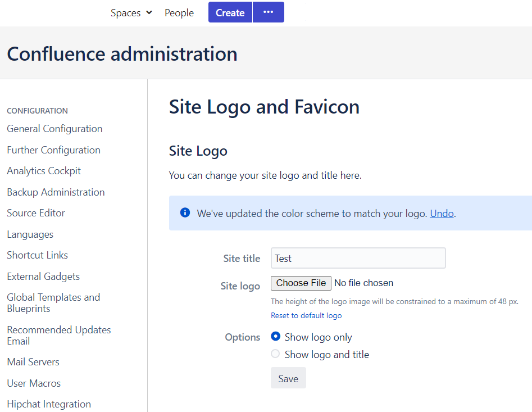Viewport: 532px width, 412px height.
Task: Open Recommended Updates Email settings
Action: [58, 336]
